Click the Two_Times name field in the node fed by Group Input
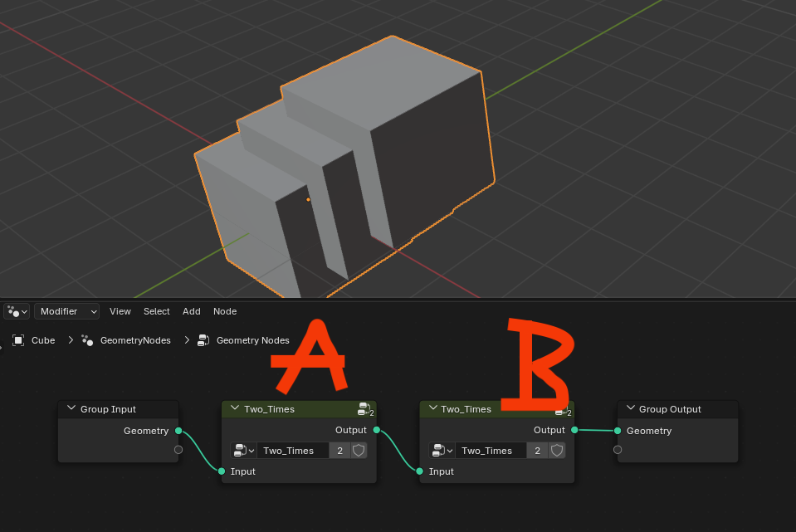Screen dimensions: 796x532 (x=293, y=451)
